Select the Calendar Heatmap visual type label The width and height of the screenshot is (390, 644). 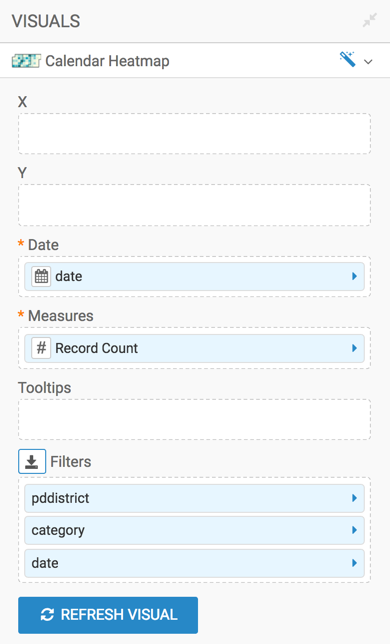[x=107, y=61]
